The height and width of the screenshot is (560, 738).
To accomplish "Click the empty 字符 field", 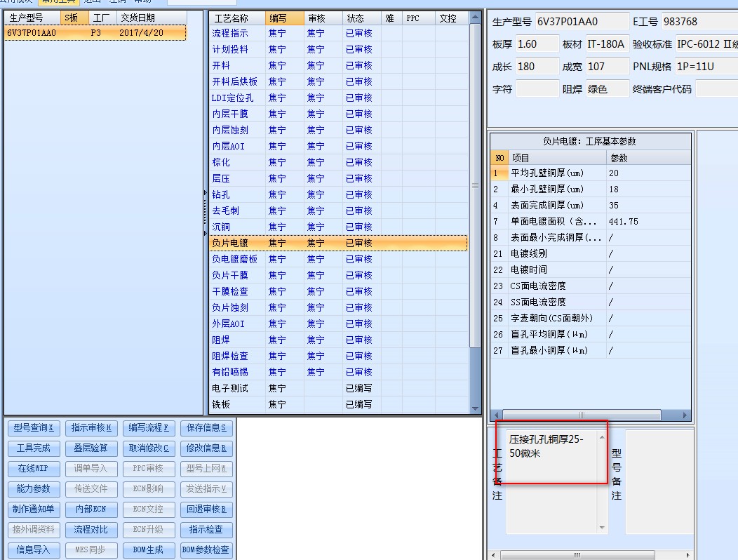I will tap(537, 89).
